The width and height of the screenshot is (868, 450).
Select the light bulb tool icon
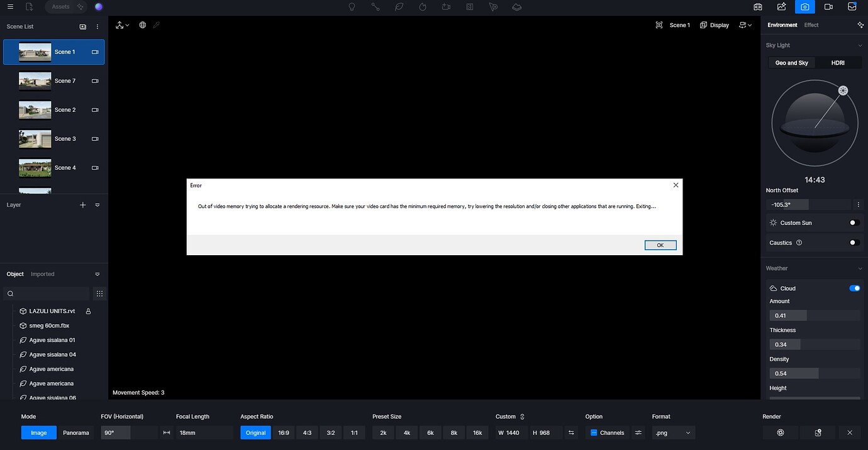point(352,7)
